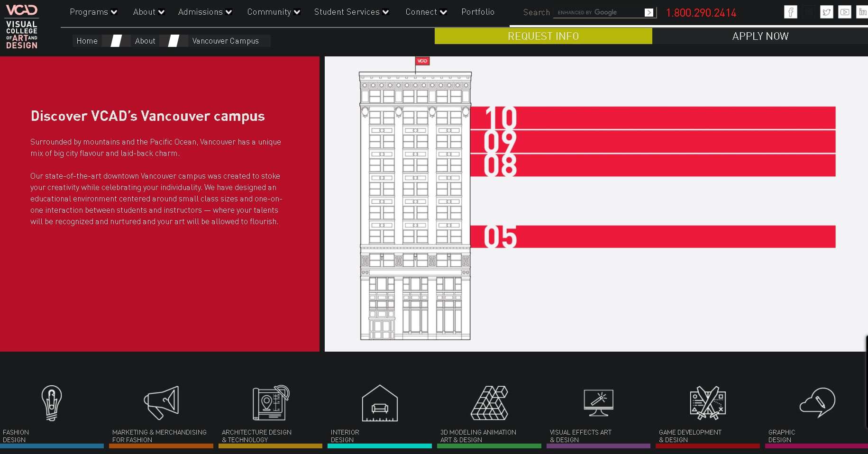
Task: Open the Portfolio menu item
Action: pos(478,12)
